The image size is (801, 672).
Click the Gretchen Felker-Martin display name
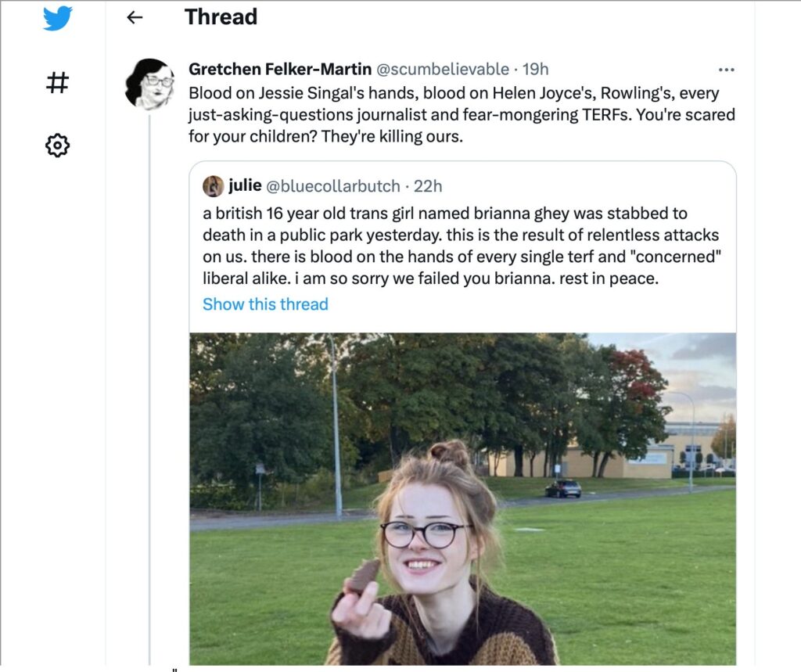pos(280,70)
